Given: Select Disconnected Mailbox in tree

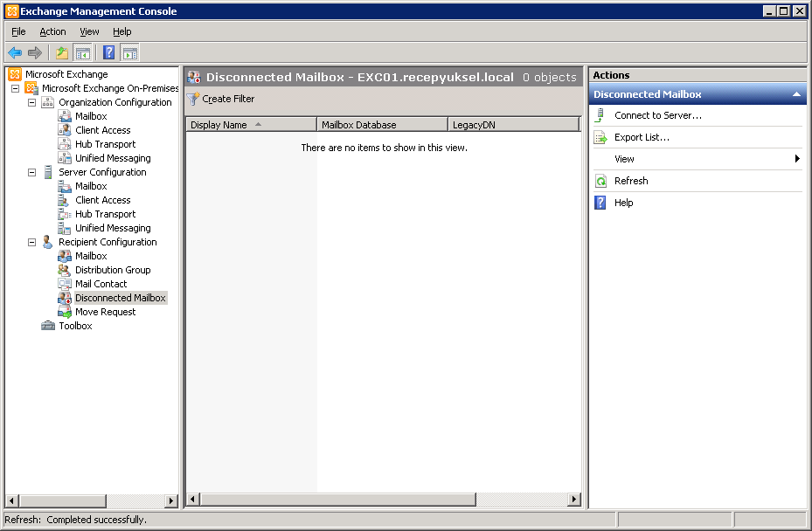Looking at the screenshot, I should pyautogui.click(x=120, y=298).
